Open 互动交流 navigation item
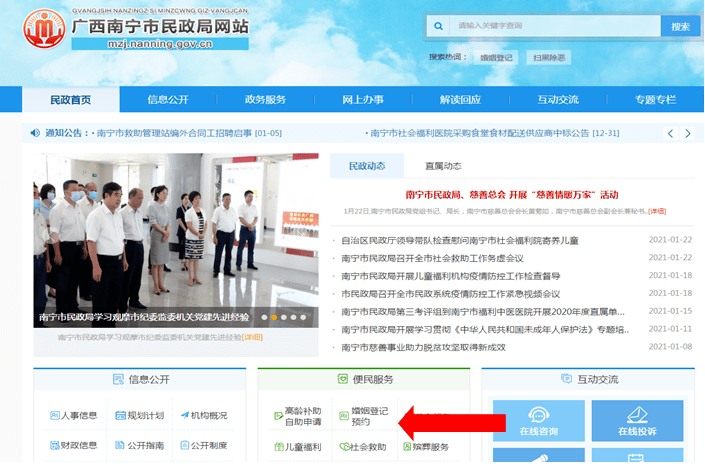Image resolution: width=705 pixels, height=469 pixels. (x=558, y=99)
